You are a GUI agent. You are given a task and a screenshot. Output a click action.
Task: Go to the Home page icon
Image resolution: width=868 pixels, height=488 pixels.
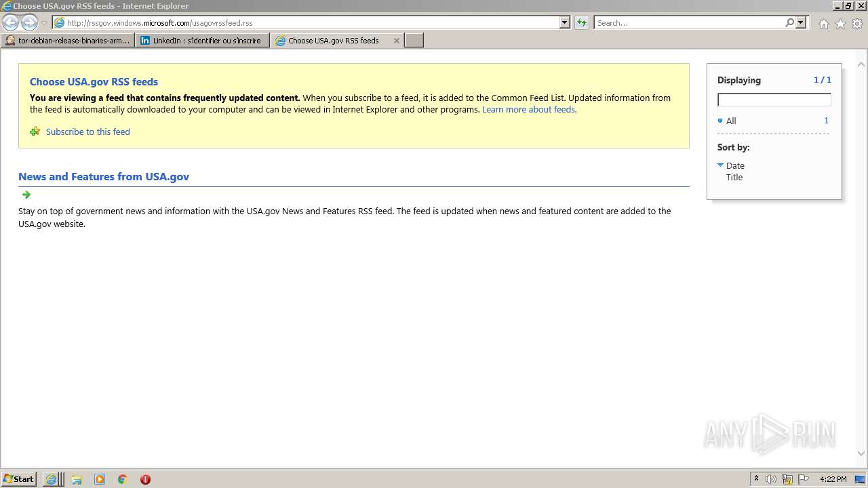point(823,24)
